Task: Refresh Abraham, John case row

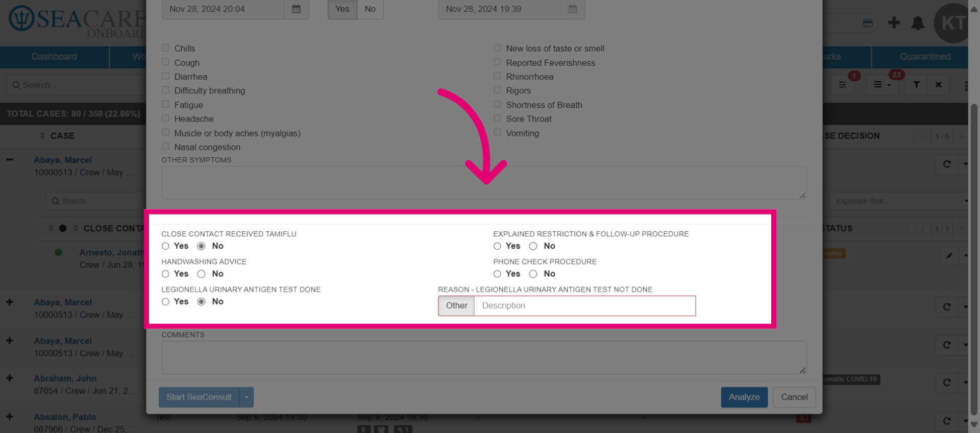Action: pos(947,382)
